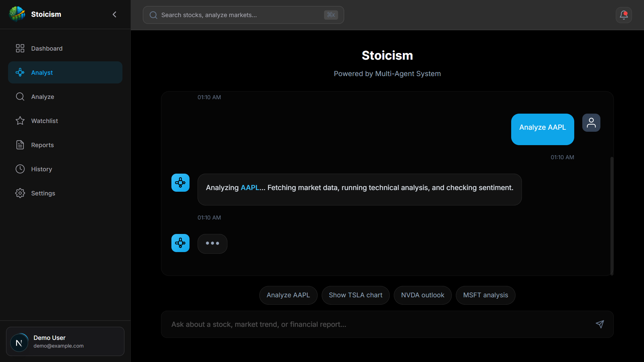
Task: Open notifications via the bell icon
Action: (x=624, y=15)
